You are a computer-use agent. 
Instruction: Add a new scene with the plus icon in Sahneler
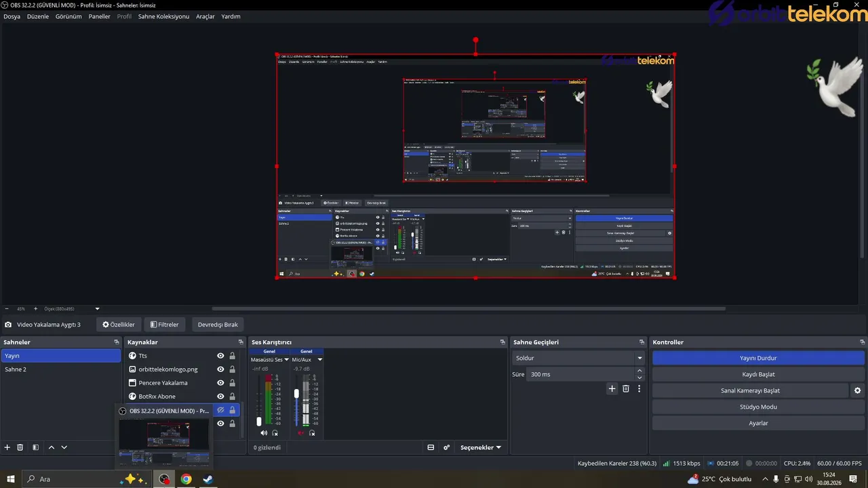[7, 447]
